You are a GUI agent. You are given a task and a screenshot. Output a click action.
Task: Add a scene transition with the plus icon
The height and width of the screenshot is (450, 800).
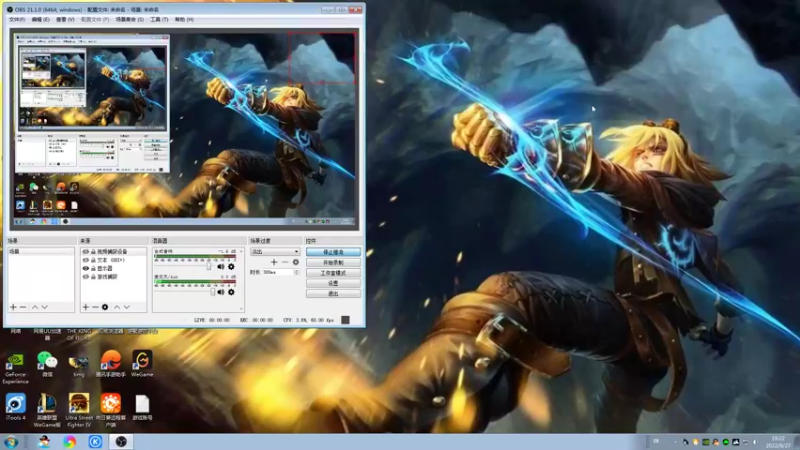coord(274,262)
